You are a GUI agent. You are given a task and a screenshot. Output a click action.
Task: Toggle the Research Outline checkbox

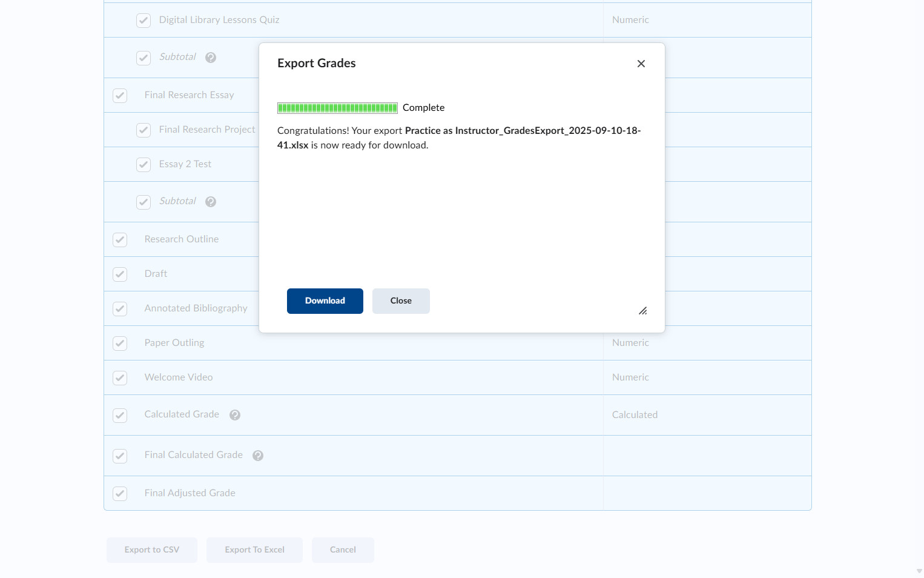pyautogui.click(x=120, y=240)
